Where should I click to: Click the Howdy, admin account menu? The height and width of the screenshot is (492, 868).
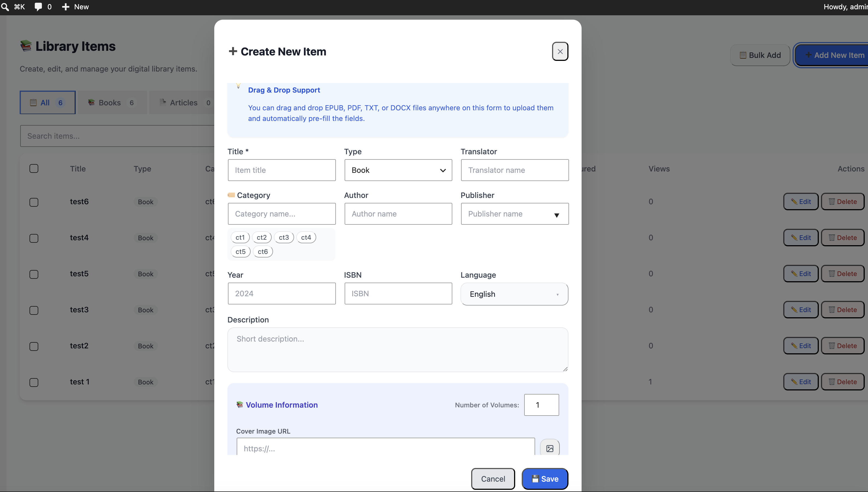[x=845, y=7]
